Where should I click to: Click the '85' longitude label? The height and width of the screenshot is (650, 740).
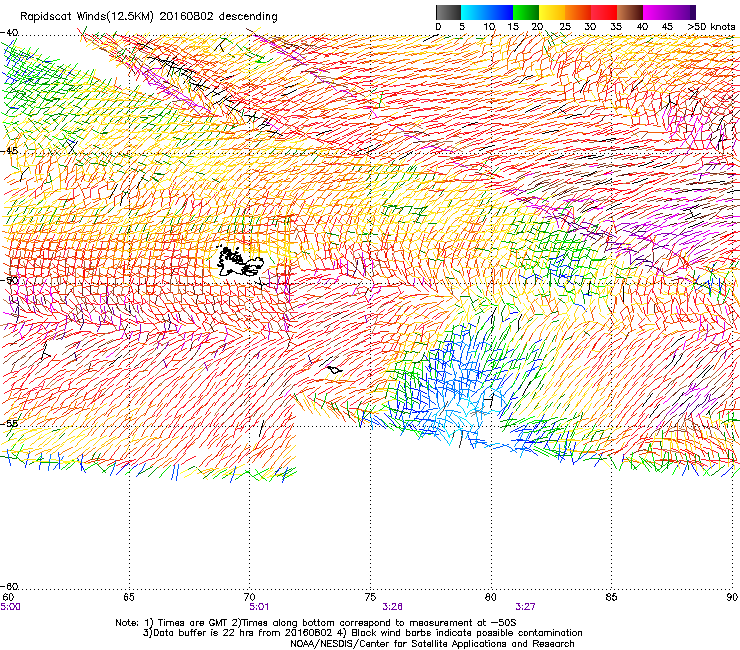(x=611, y=597)
